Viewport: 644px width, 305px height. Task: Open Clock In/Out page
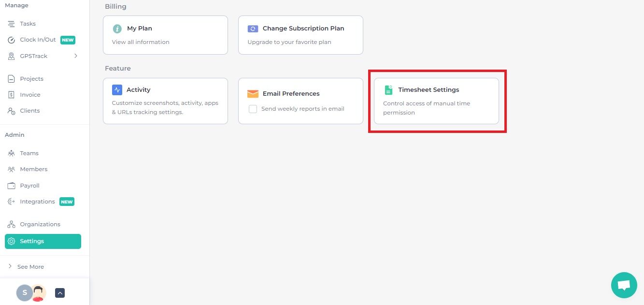tap(38, 40)
